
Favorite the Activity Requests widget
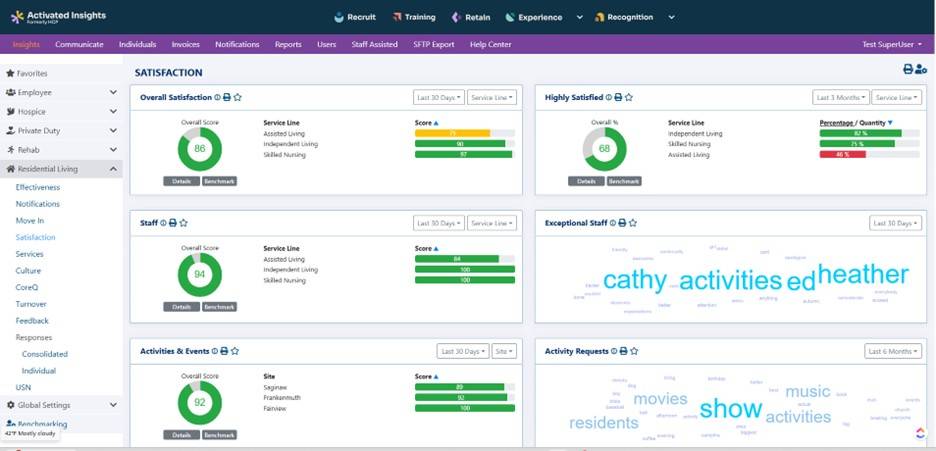(x=634, y=351)
